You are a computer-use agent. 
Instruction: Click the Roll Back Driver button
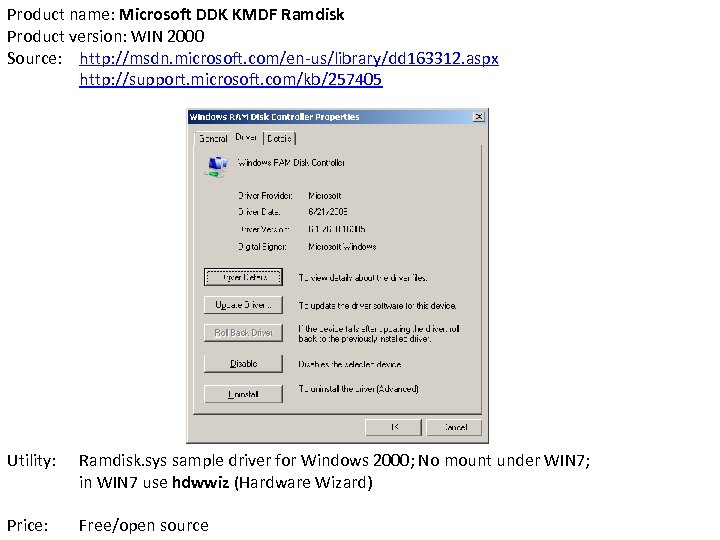pos(243,333)
